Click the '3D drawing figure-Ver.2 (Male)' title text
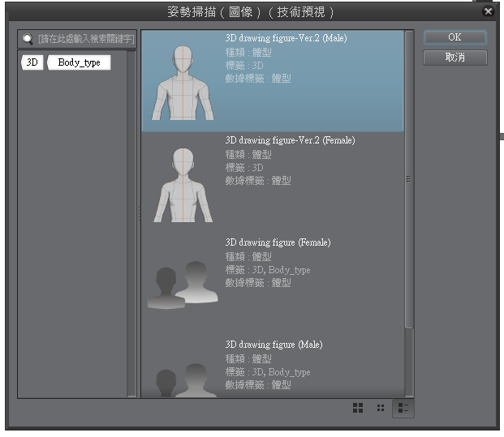The width and height of the screenshot is (504, 437). (286, 38)
